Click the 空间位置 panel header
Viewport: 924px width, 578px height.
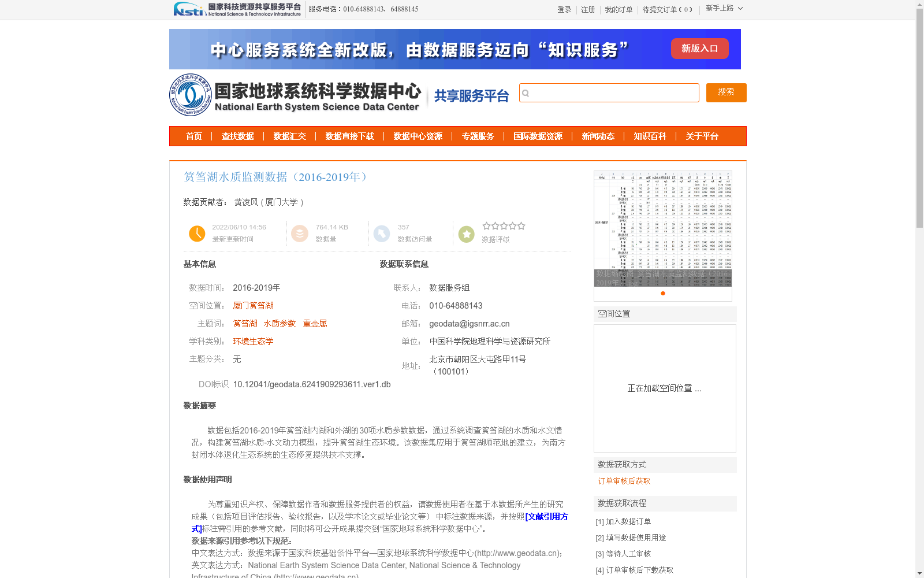pos(665,314)
